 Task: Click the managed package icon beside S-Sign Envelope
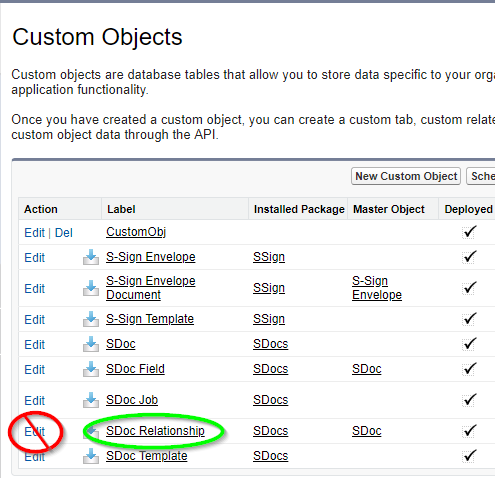coord(91,257)
